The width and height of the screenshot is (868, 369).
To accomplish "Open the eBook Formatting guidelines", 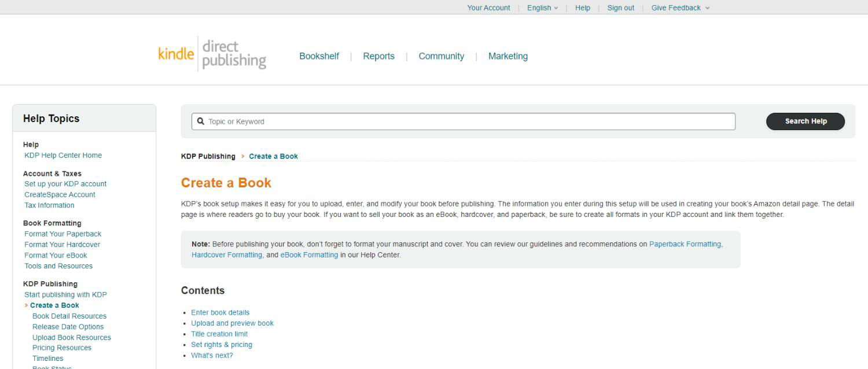I will point(309,254).
